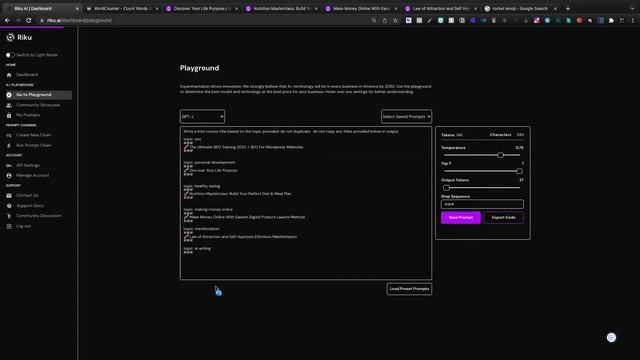This screenshot has height=360, width=640.
Task: Click the Characters count label
Action: (x=500, y=135)
